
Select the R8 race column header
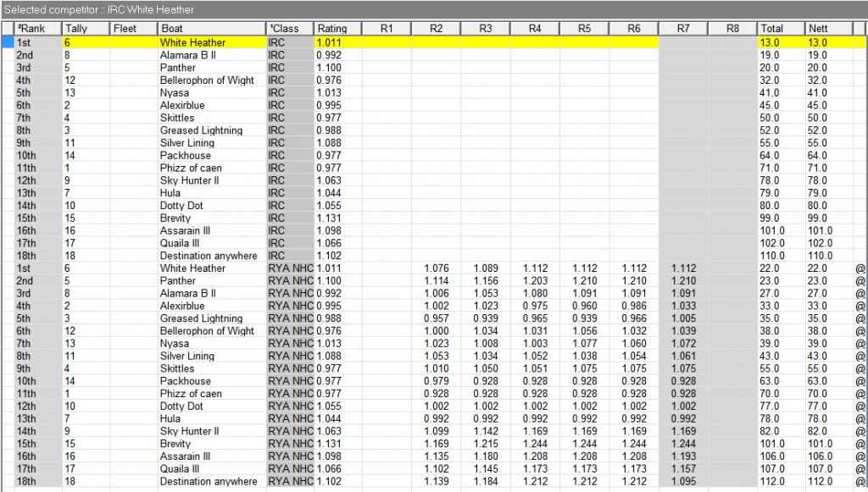pyautogui.click(x=732, y=29)
